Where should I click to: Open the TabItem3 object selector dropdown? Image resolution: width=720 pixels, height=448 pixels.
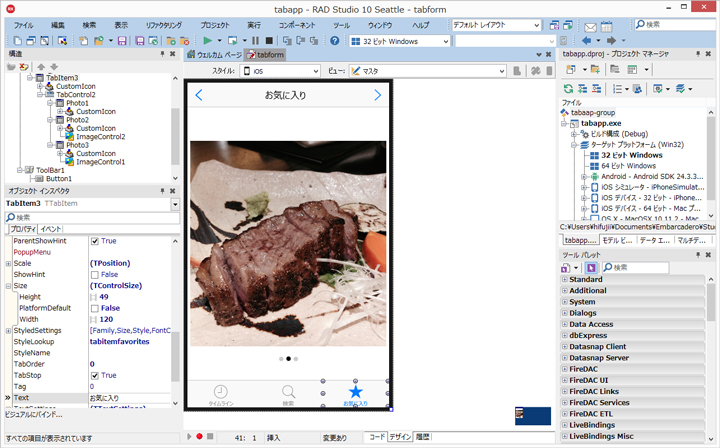tap(175, 204)
